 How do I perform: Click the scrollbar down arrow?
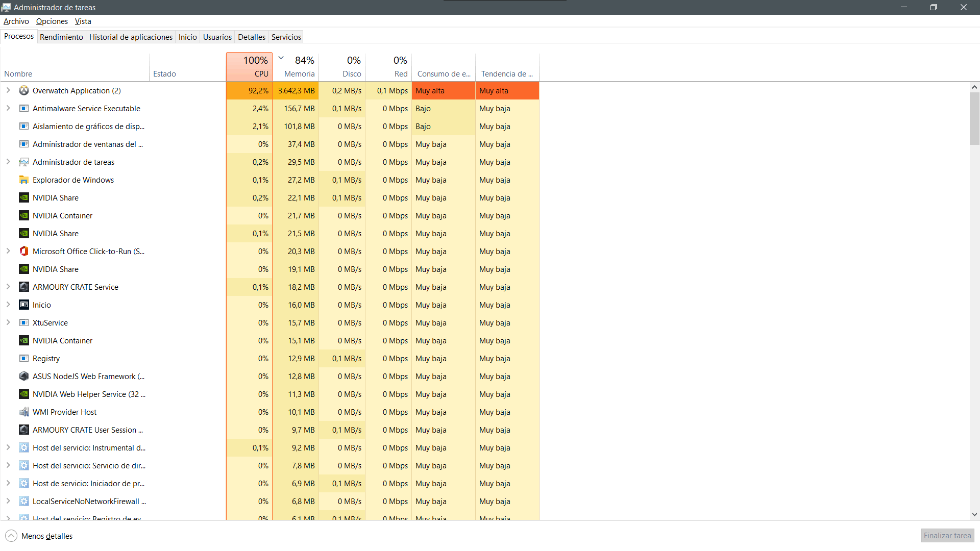click(x=974, y=514)
